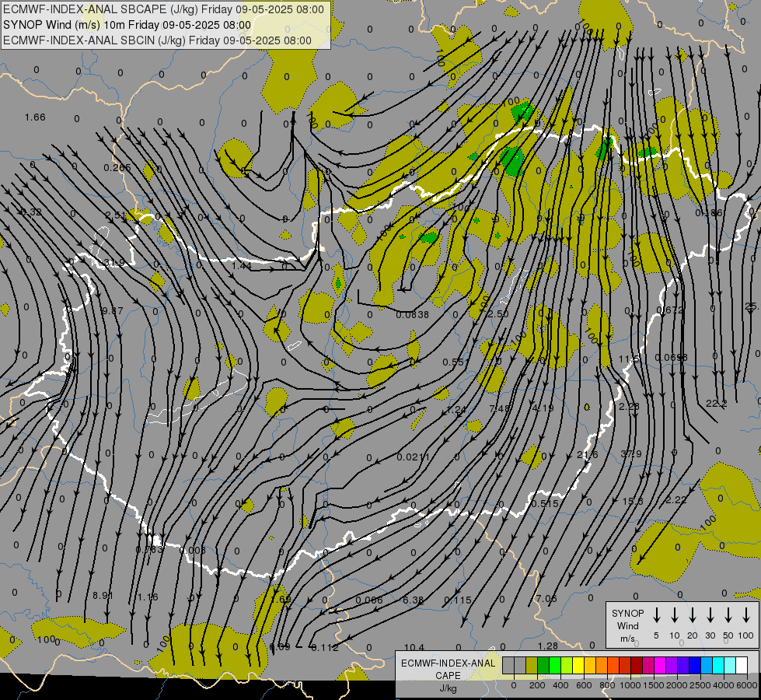Pick the dark green CAPE scale swatch
761x700 pixels.
(x=543, y=666)
